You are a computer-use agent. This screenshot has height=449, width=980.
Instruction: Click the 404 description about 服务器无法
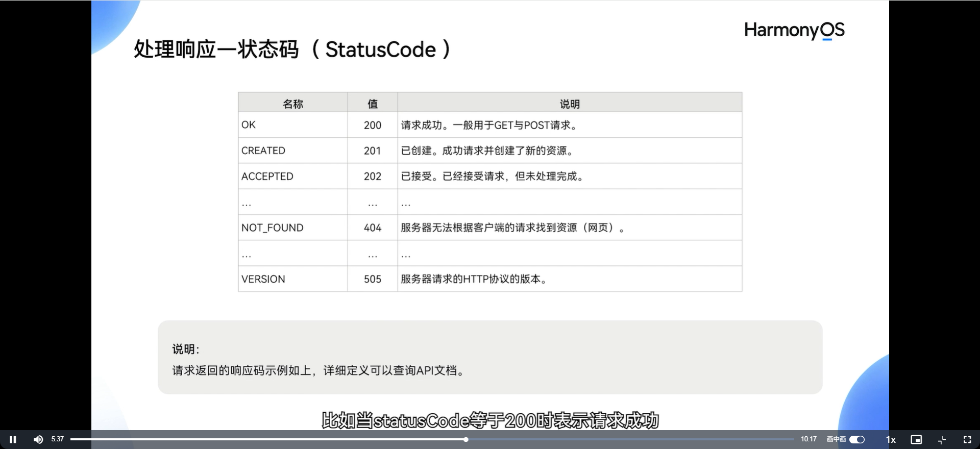(x=513, y=228)
